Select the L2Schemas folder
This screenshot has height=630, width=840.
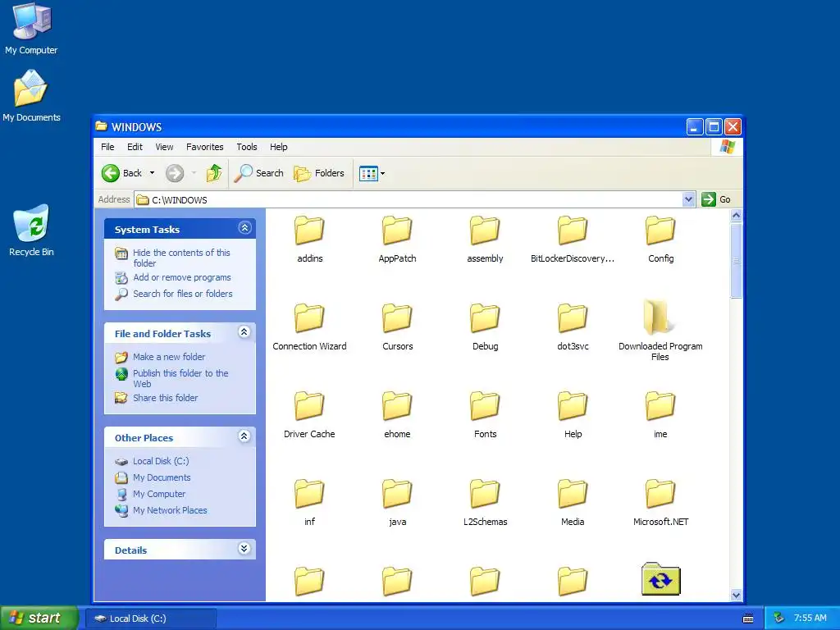(485, 503)
